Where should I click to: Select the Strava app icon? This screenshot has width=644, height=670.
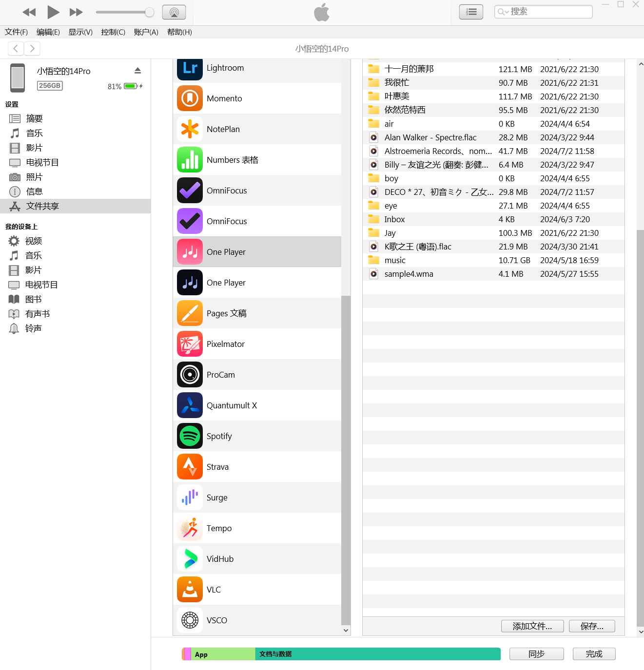[190, 466]
